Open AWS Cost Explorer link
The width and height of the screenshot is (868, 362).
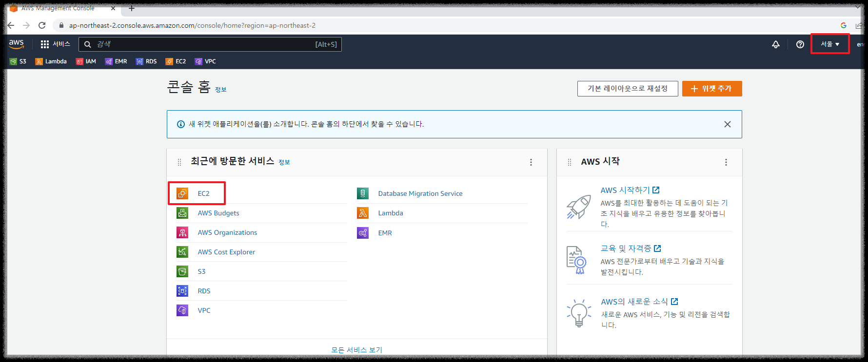coord(226,252)
